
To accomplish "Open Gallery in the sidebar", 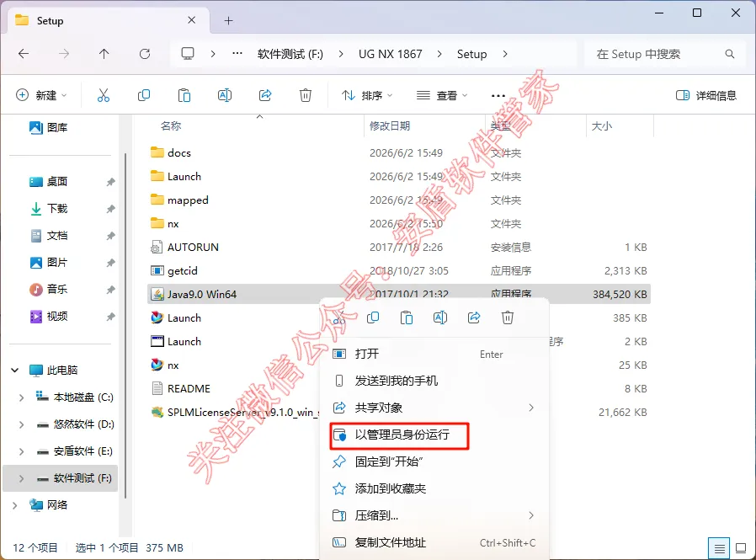I will coord(49,127).
